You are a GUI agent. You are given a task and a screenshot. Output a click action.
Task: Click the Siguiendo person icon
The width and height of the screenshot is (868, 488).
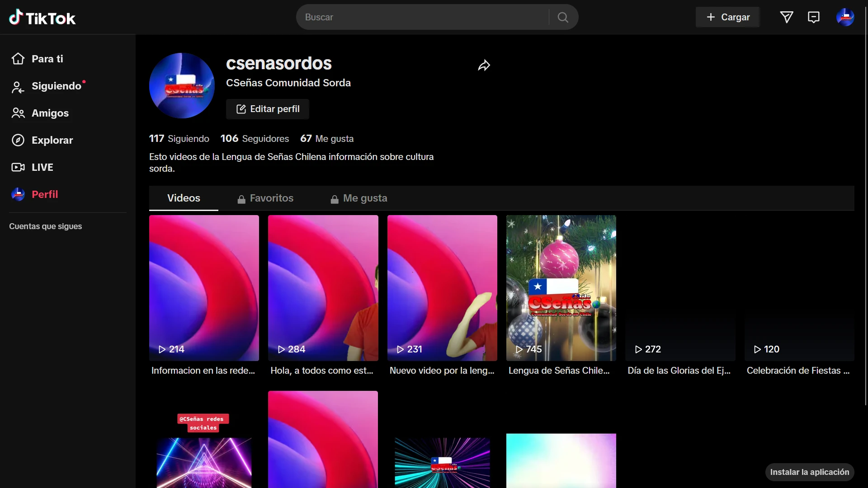[x=18, y=87]
